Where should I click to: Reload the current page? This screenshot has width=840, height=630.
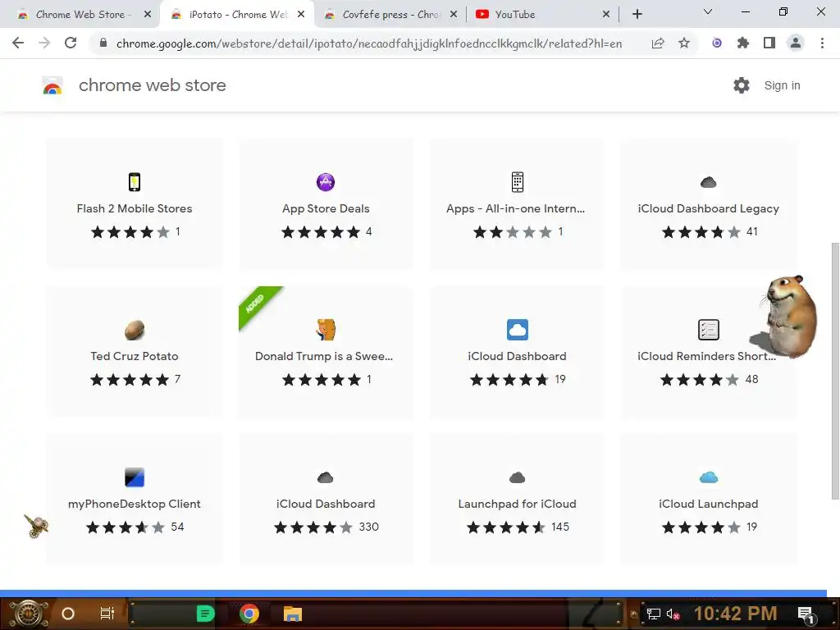coord(71,43)
